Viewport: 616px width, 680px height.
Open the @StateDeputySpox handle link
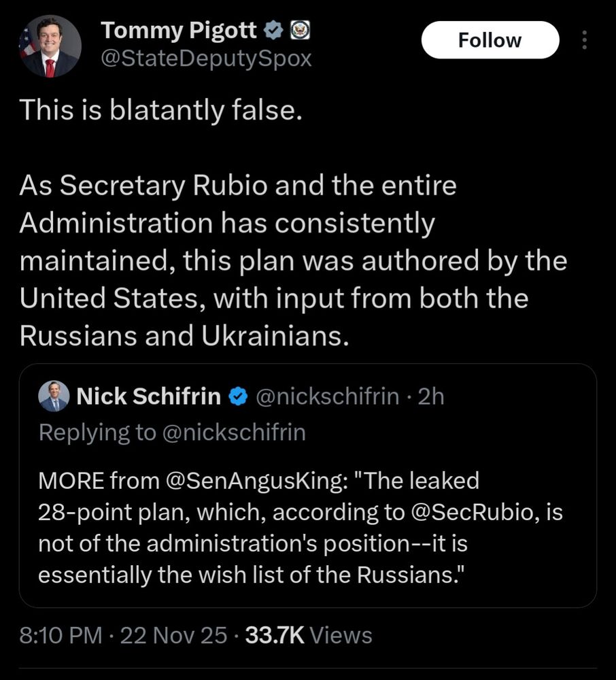[x=206, y=58]
